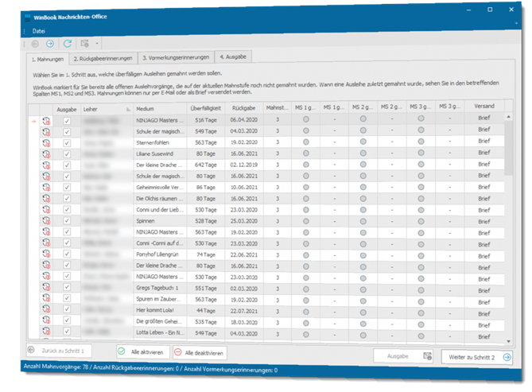This screenshot has height=392, width=532.
Task: Click reminder icon in Spinnen row
Action: tap(46, 220)
